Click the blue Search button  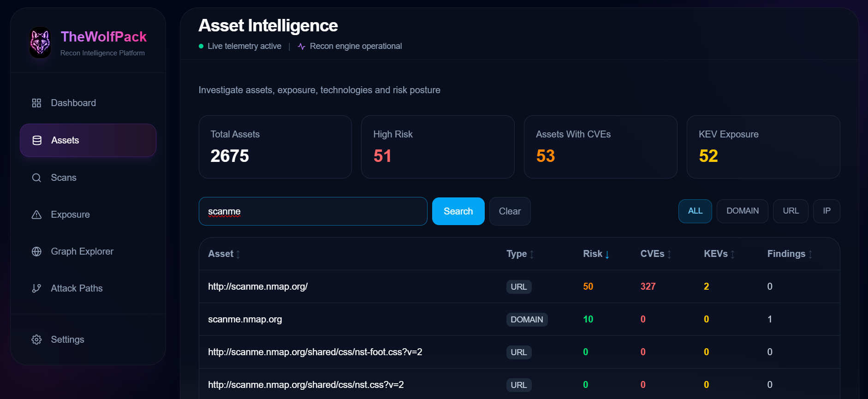[x=458, y=211]
